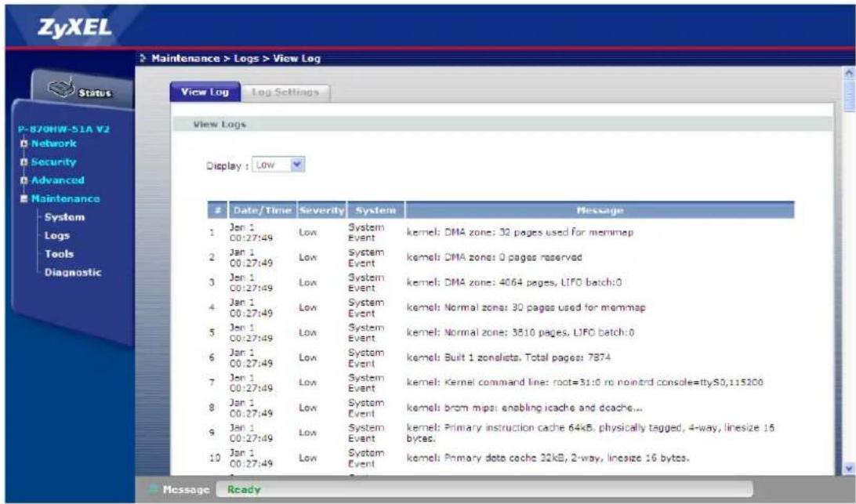This screenshot has height=504, width=856.
Task: Select the 'Primary instruction cache 64kB' message
Action: point(591,433)
